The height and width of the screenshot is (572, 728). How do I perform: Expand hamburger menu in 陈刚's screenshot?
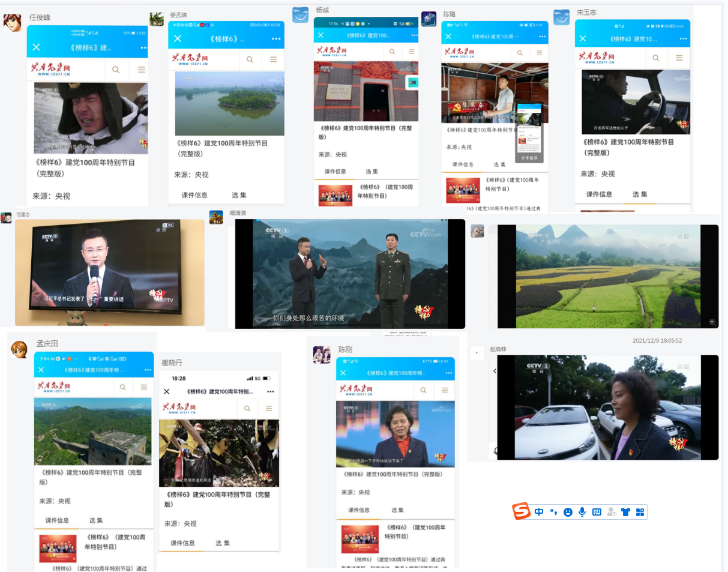445,390
